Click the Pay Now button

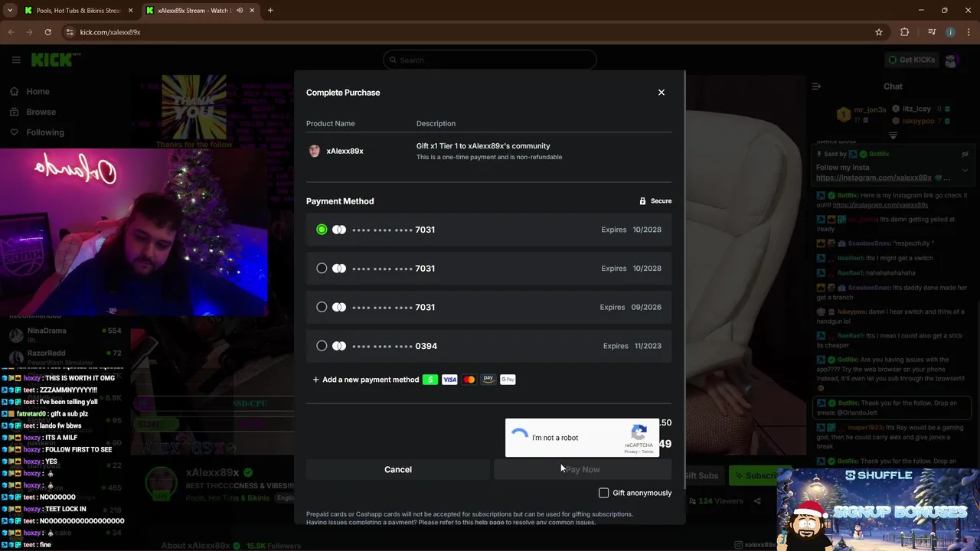[583, 470]
